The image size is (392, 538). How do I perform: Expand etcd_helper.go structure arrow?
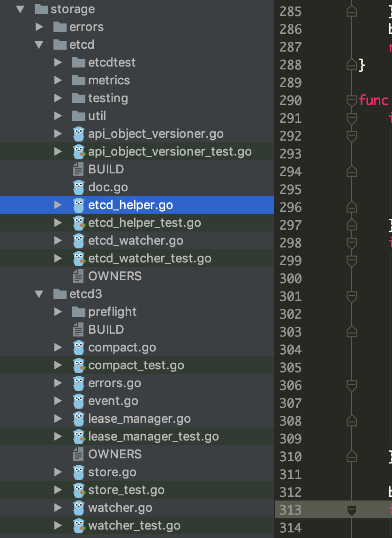(x=58, y=205)
